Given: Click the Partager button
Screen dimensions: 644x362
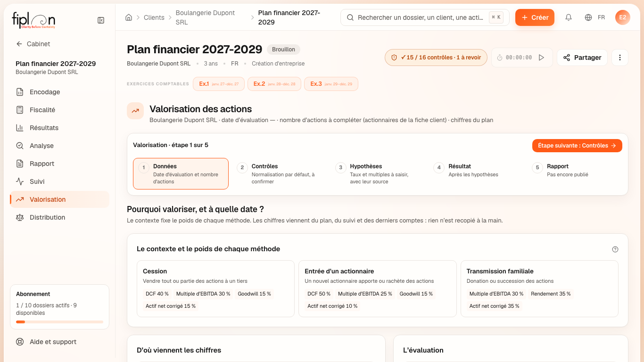Looking at the screenshot, I should [582, 58].
